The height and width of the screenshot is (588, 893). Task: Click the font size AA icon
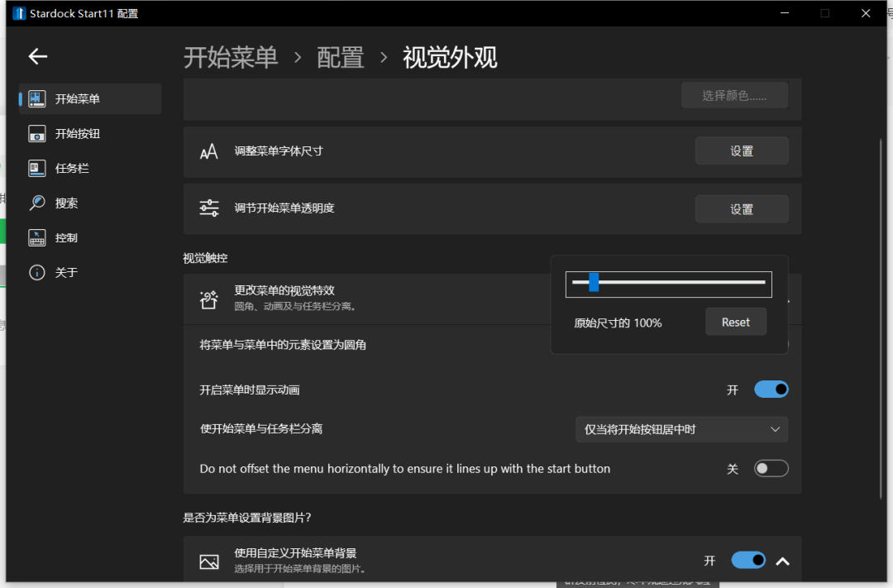click(x=209, y=151)
